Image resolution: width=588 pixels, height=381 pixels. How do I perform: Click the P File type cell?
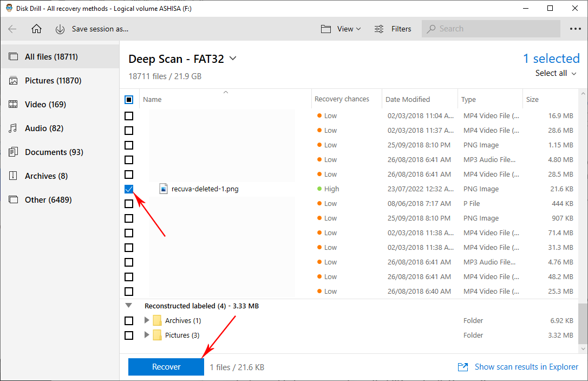coord(472,203)
